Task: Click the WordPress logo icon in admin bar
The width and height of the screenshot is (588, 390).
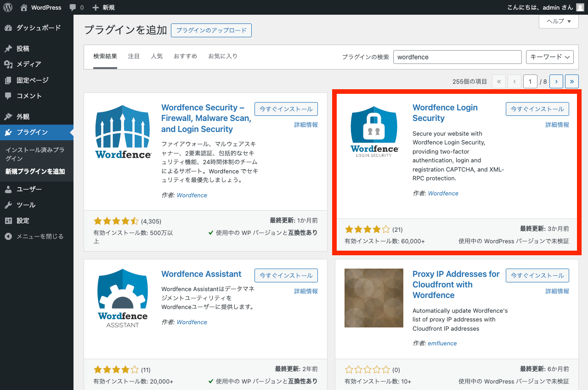Action: tap(8, 7)
